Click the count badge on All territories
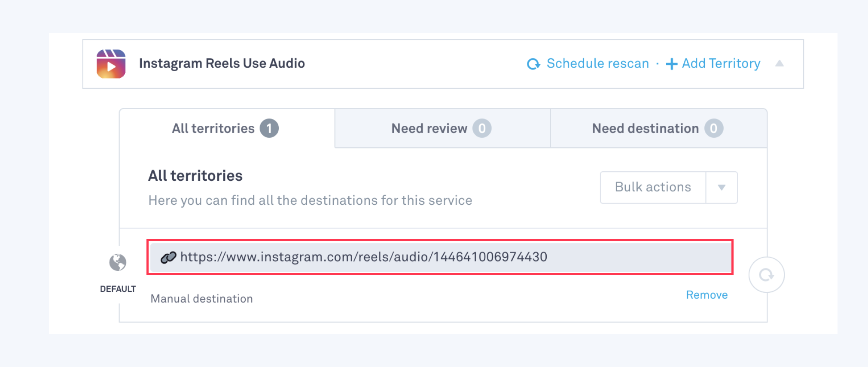 coord(269,128)
